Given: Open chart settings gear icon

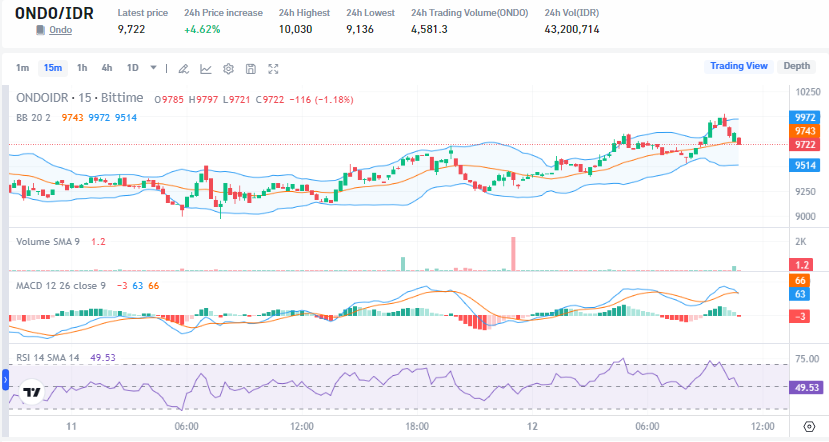Looking at the screenshot, I should (228, 68).
